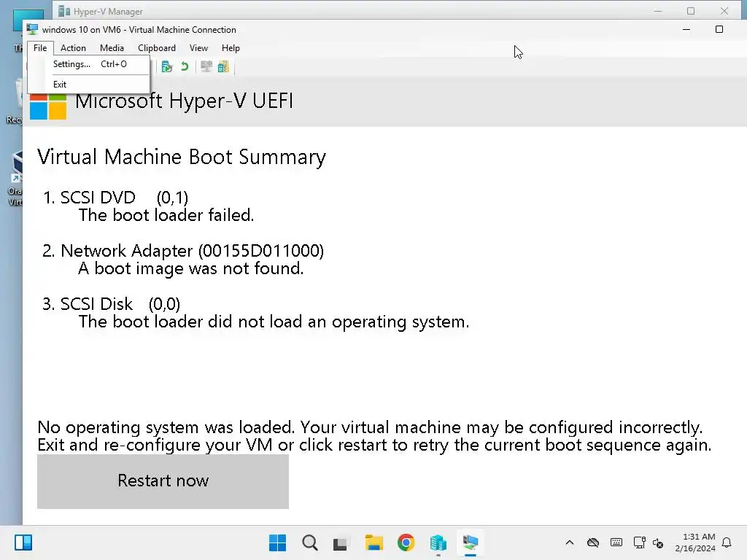Click the Restart now button
The image size is (747, 560).
pyautogui.click(x=163, y=481)
